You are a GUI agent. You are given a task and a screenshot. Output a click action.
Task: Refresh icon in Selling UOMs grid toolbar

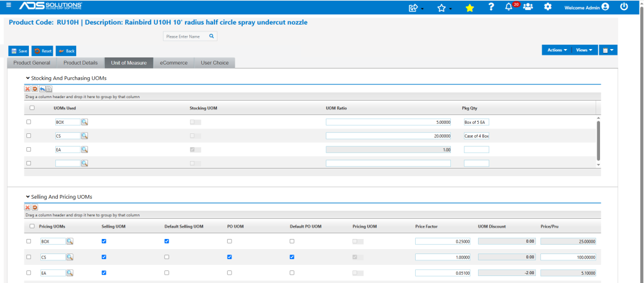coord(35,208)
